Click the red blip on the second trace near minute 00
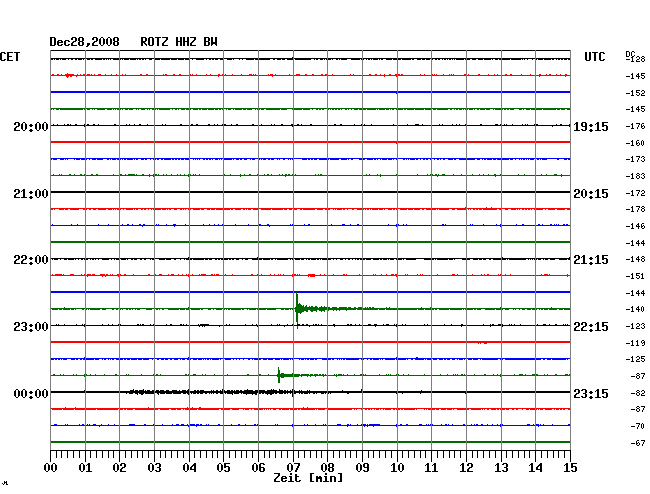Screen dimensions: 650x494 [x=69, y=75]
